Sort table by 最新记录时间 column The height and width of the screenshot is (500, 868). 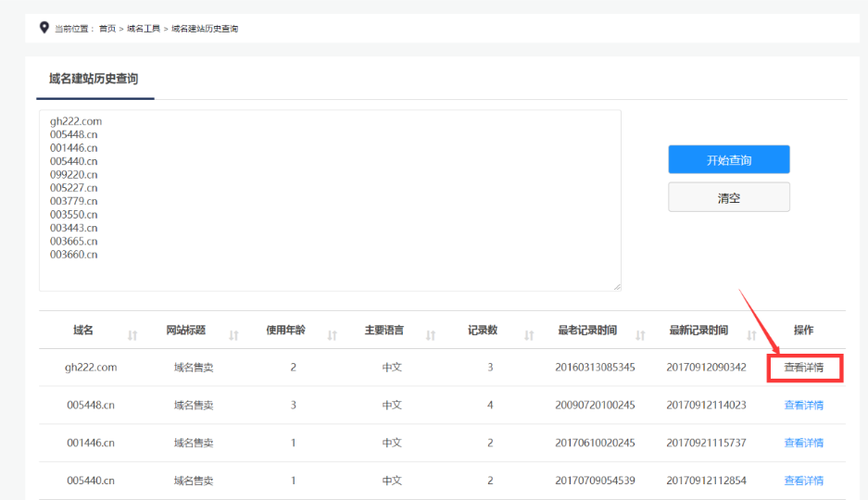(x=752, y=335)
